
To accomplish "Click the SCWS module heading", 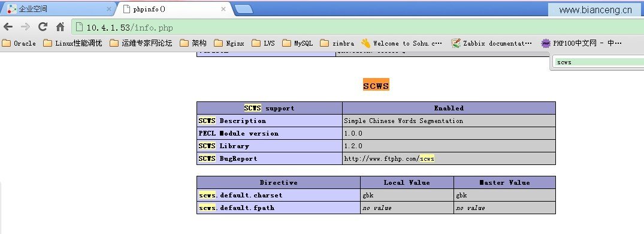I will (376, 85).
